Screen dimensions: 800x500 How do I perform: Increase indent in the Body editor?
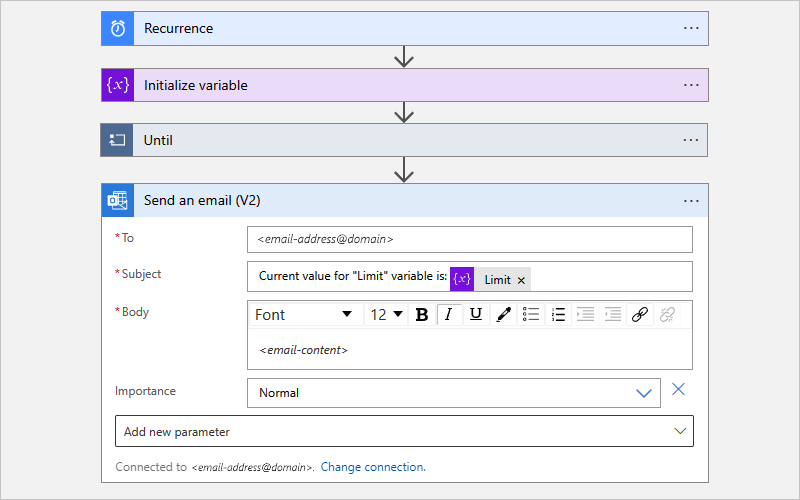tap(586, 314)
